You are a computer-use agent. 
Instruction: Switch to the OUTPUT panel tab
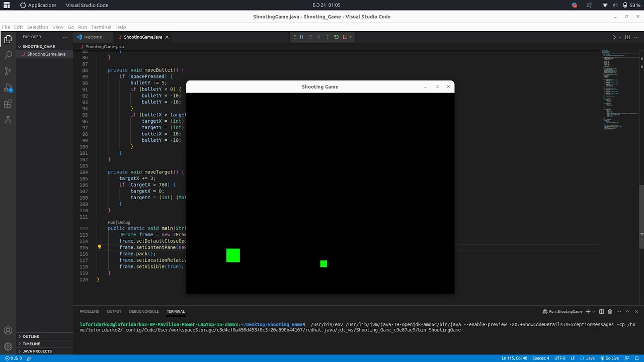click(114, 312)
